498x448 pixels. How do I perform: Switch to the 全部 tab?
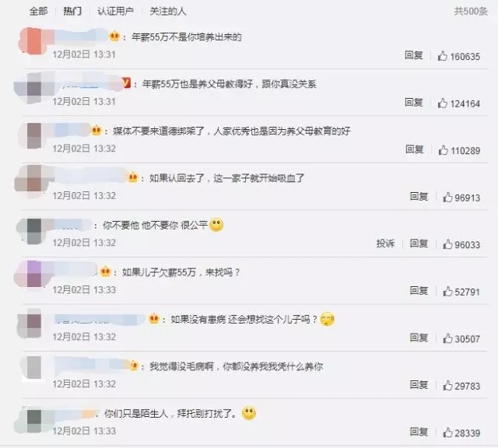point(38,11)
